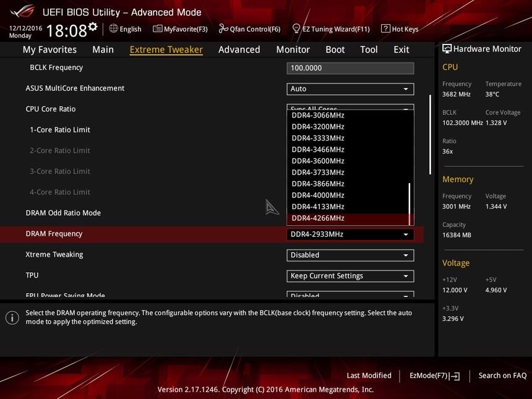Expand the Xtreme Tweaking dropdown
Image resolution: width=532 pixels, height=399 pixels.
pos(350,255)
